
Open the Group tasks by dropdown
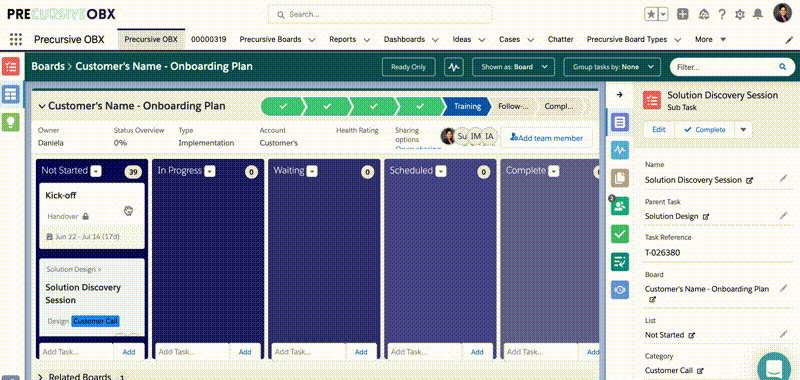(x=612, y=67)
